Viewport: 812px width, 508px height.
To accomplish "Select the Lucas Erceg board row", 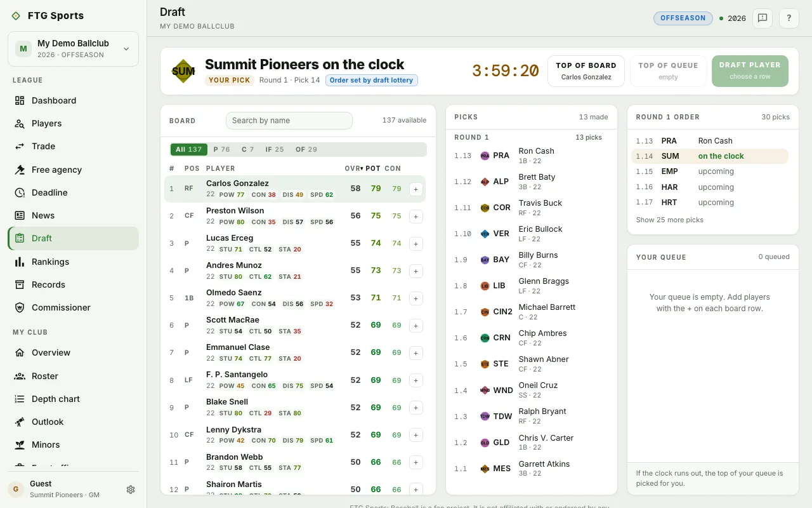I will [x=295, y=243].
